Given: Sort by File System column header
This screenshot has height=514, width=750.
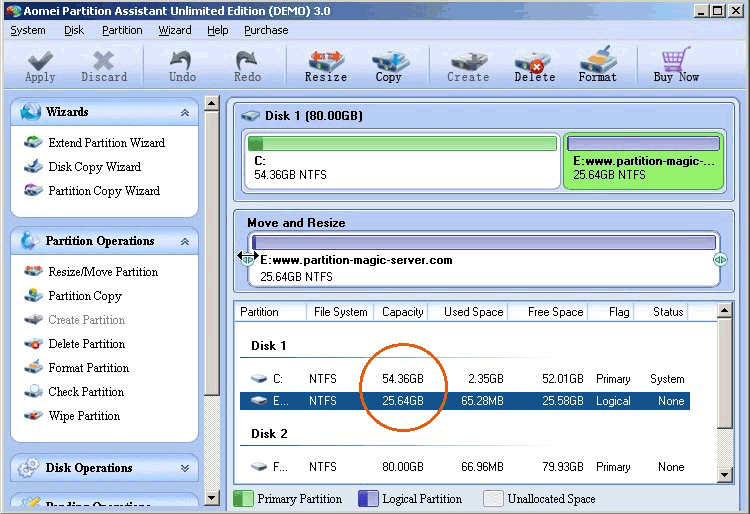Looking at the screenshot, I should (x=340, y=312).
